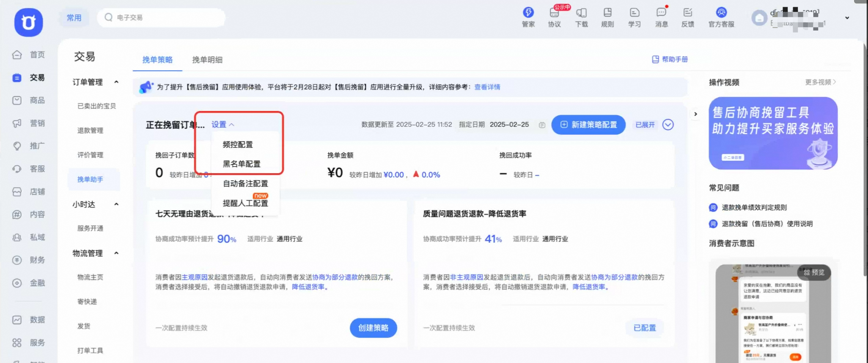Open 内容 in left sidebar
The image size is (868, 363).
pos(29,214)
